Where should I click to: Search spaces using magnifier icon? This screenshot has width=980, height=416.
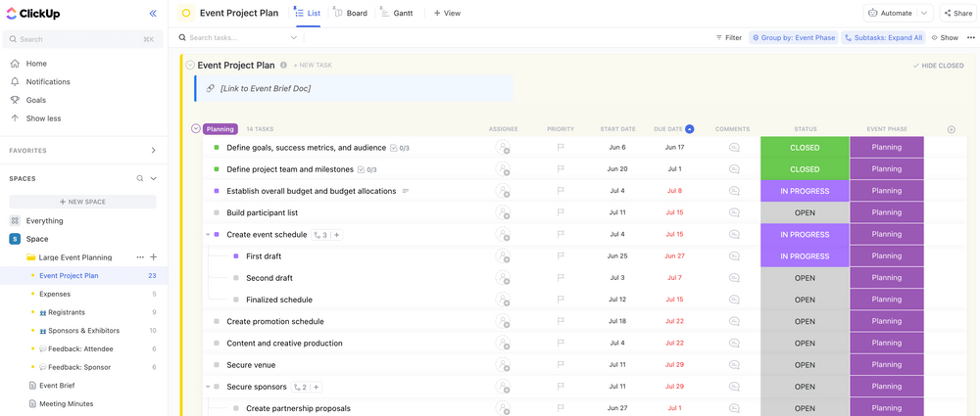[139, 178]
